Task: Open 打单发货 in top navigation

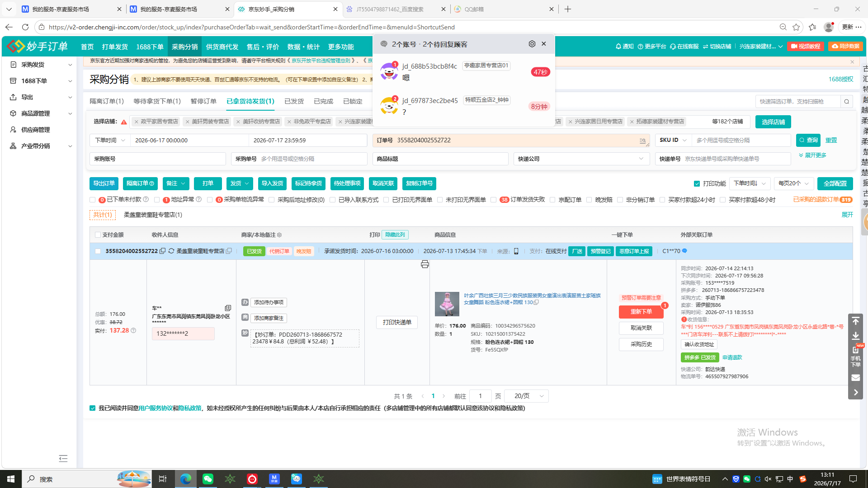Action: [115, 47]
